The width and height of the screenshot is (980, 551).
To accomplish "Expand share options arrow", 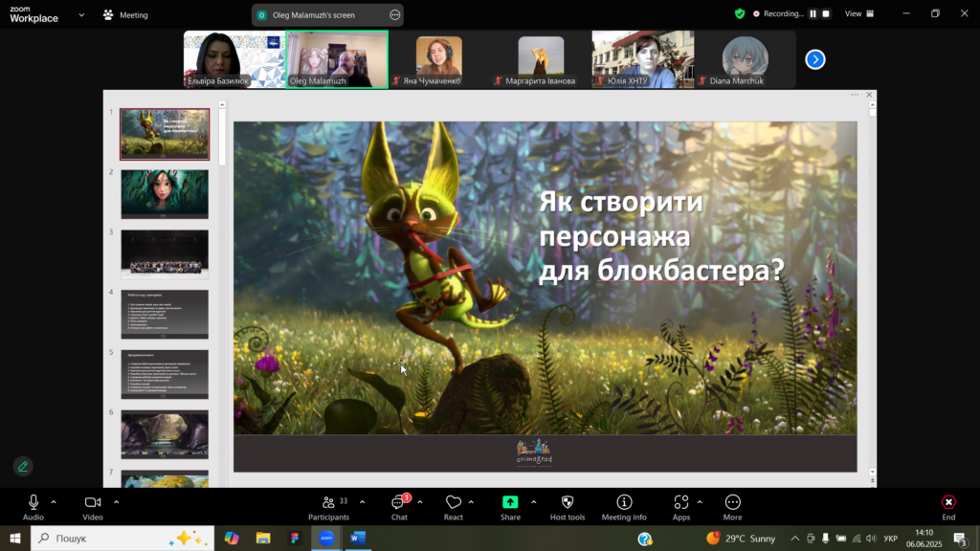I will pyautogui.click(x=534, y=502).
